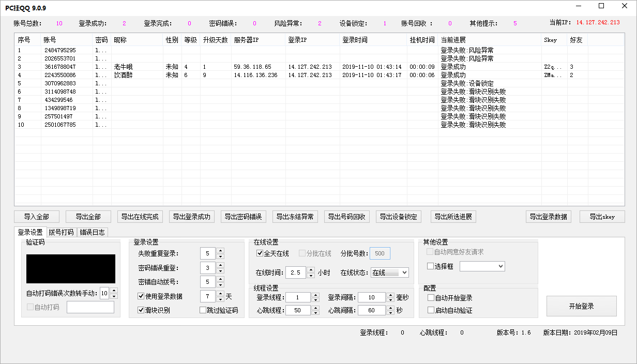
Task: Open the dropdown beside 选择框
Action: [482, 266]
